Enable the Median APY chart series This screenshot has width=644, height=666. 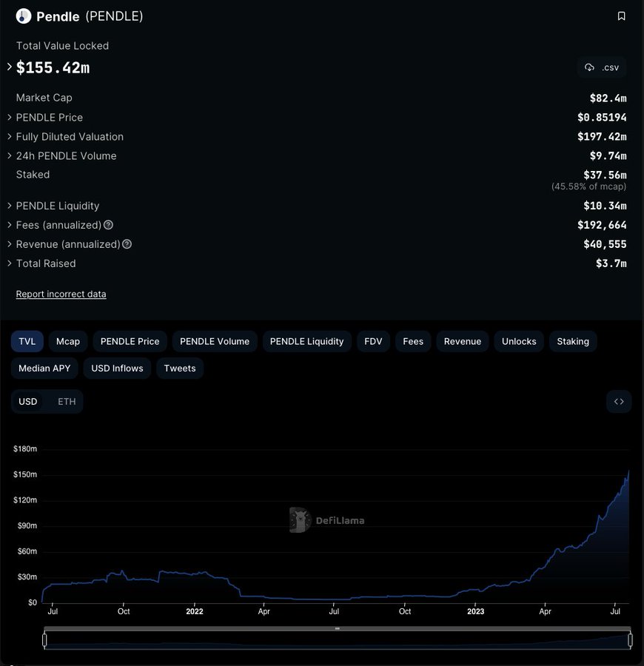[x=44, y=369]
